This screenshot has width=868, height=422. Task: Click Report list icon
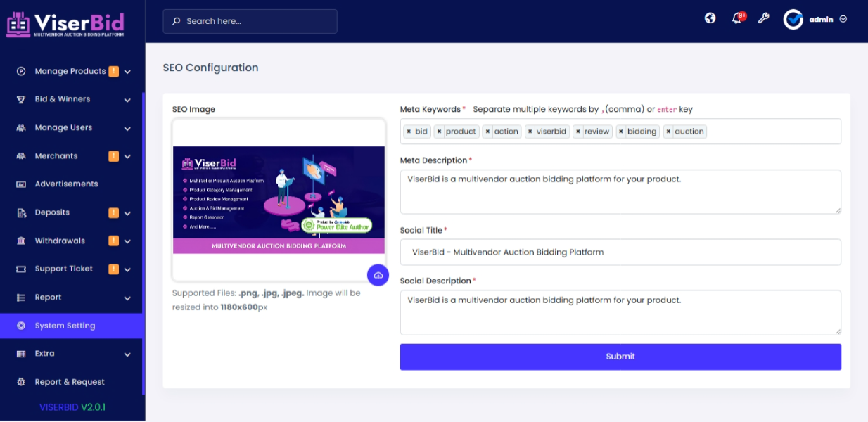click(21, 298)
